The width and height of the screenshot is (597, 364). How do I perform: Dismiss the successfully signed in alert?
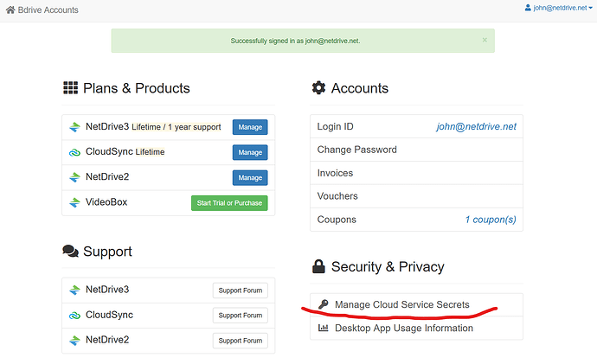tap(484, 40)
